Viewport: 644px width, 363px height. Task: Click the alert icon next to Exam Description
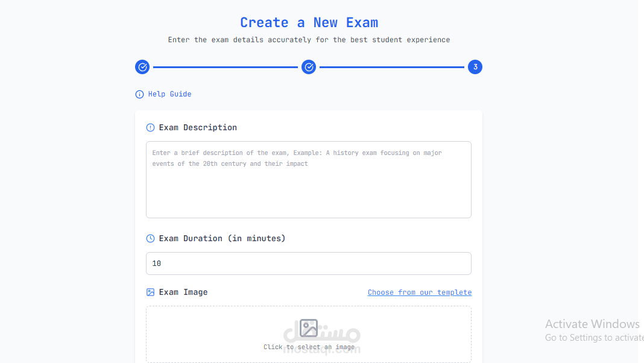tap(150, 128)
